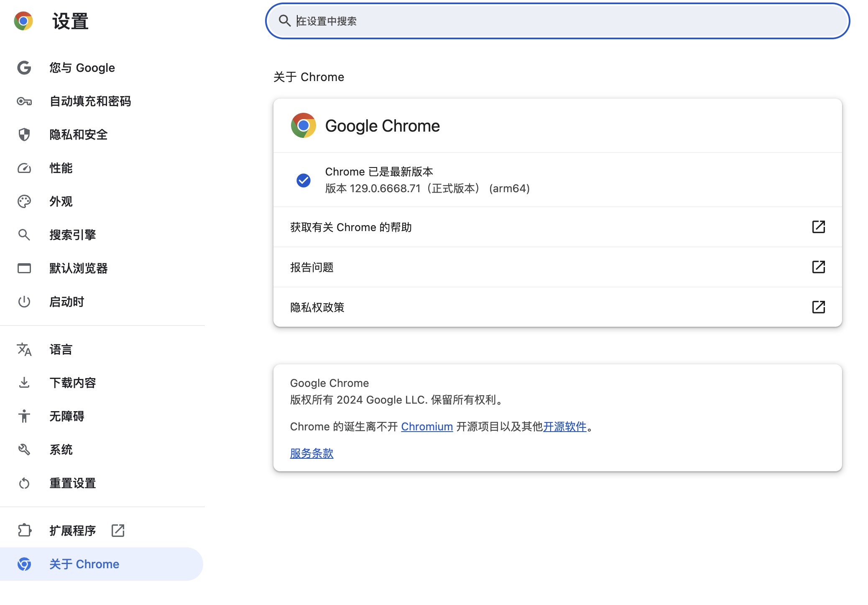
Task: Click the wrench icon next to 系统
Action: coord(24,450)
